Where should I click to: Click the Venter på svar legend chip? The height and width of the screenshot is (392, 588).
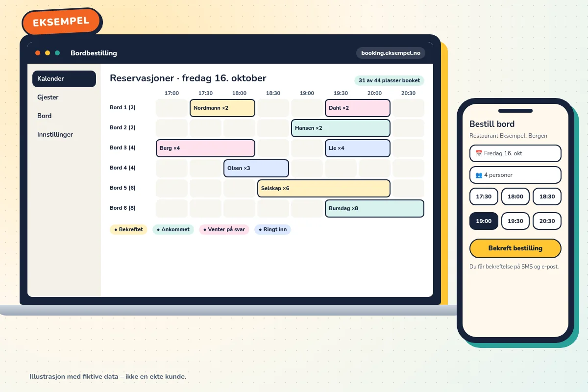224,229
